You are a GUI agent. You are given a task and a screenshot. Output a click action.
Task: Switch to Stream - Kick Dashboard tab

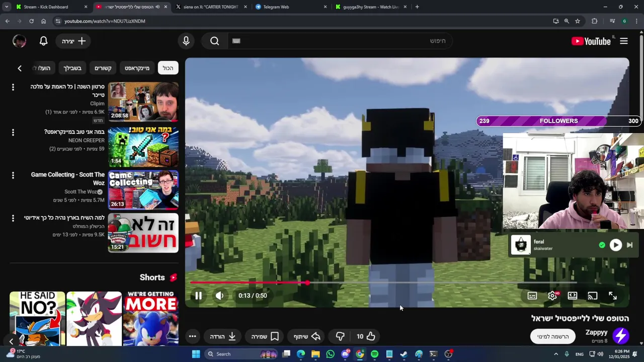point(51,7)
